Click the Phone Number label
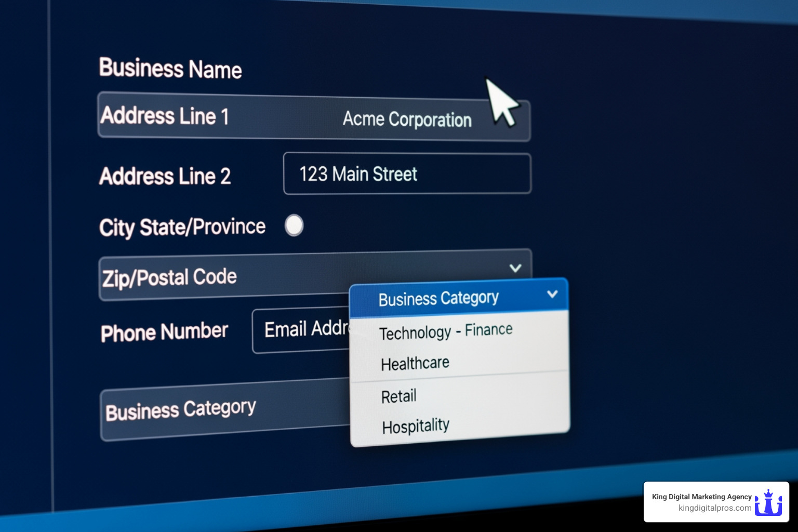The width and height of the screenshot is (798, 532). [164, 332]
